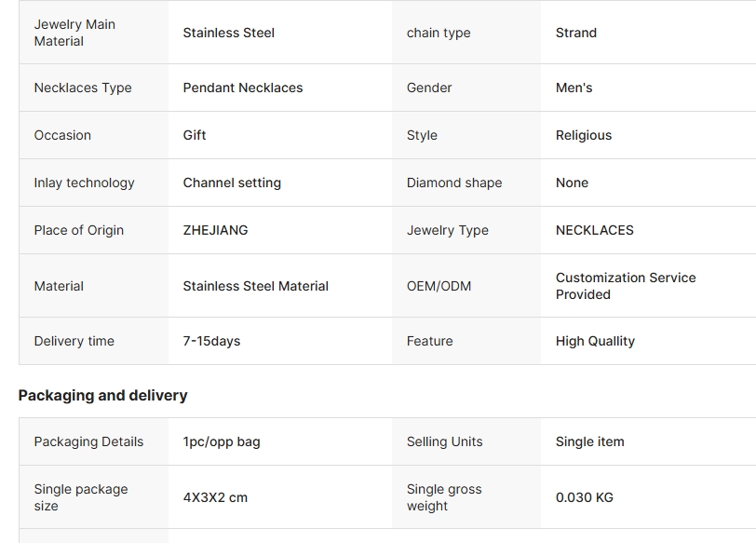This screenshot has width=756, height=543.
Task: Click the 'Men's' gender value
Action: [574, 88]
